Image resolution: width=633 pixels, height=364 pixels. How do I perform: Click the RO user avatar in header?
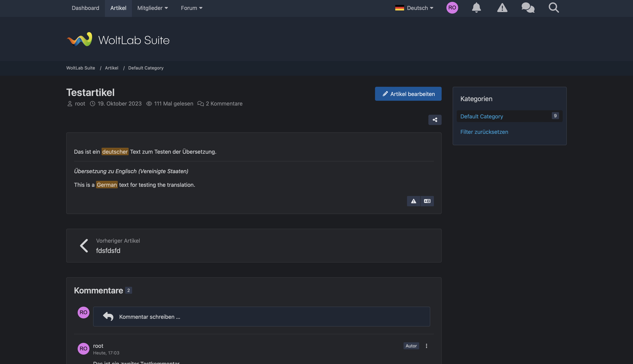tap(452, 8)
